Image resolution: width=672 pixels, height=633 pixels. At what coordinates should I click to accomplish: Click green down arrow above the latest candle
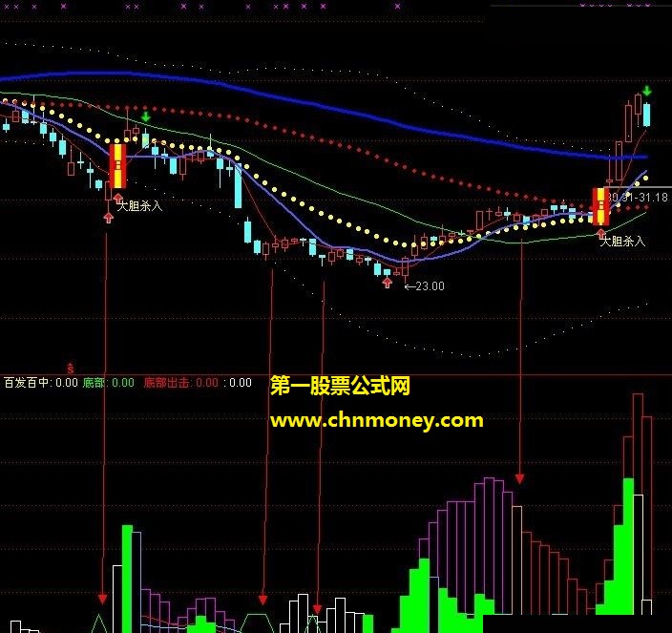point(647,91)
